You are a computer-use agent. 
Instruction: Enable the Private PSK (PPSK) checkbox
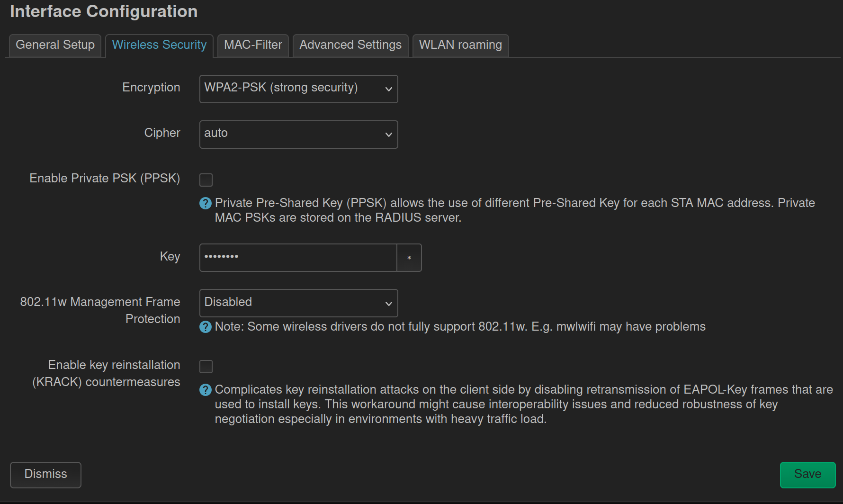click(x=206, y=180)
